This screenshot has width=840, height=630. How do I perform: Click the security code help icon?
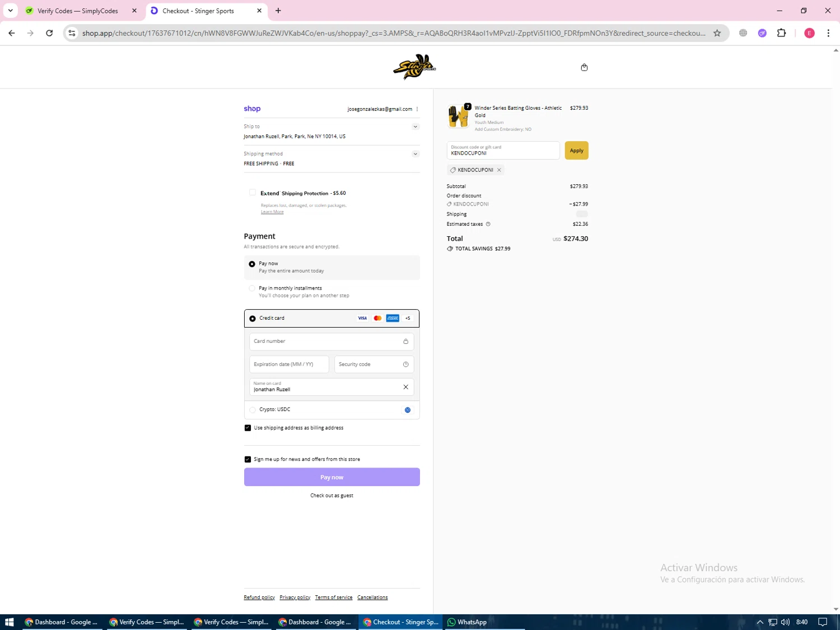pyautogui.click(x=406, y=365)
